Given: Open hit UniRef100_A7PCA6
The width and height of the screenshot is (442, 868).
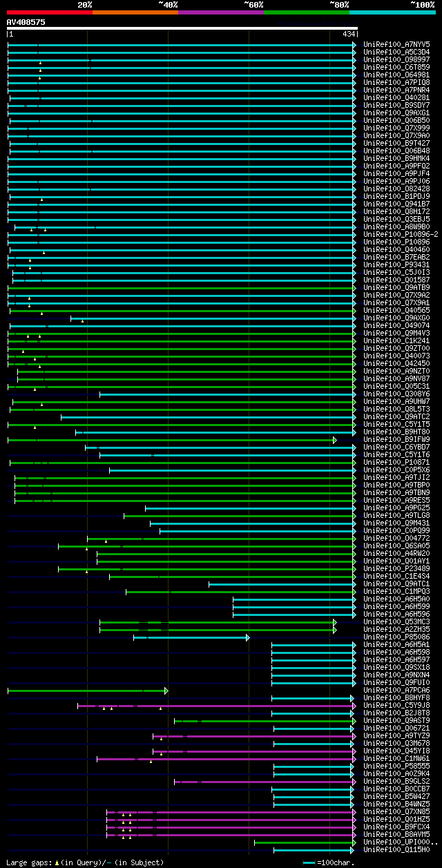Looking at the screenshot, I should (x=396, y=690).
